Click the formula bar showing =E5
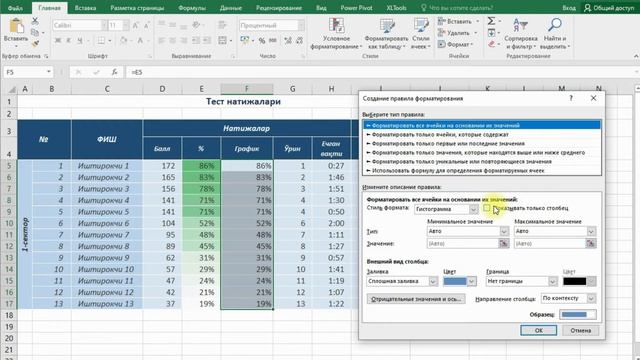This screenshot has width=640, height=360. (x=380, y=72)
